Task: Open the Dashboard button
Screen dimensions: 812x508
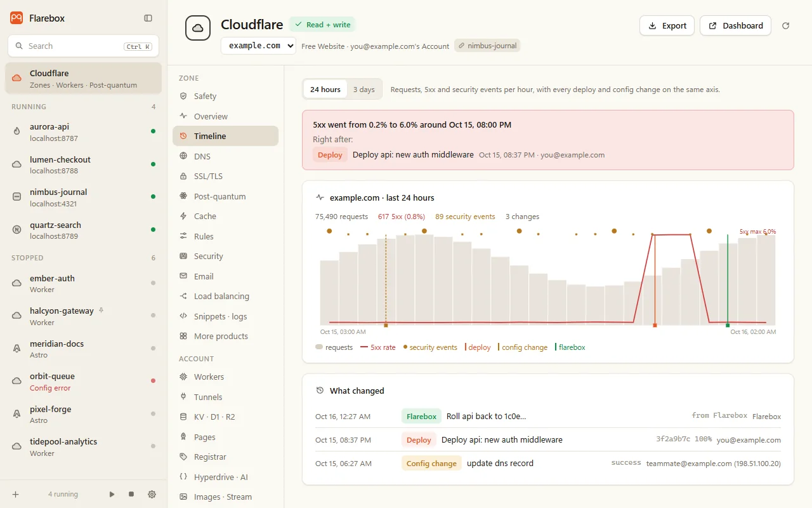Action: click(x=735, y=25)
